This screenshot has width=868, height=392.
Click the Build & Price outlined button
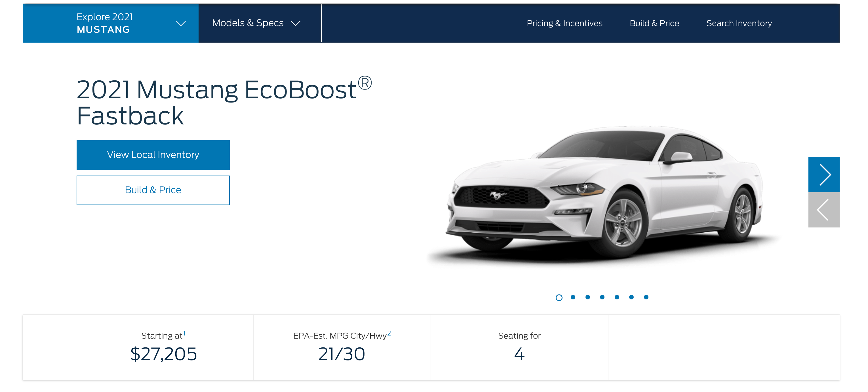coord(153,190)
